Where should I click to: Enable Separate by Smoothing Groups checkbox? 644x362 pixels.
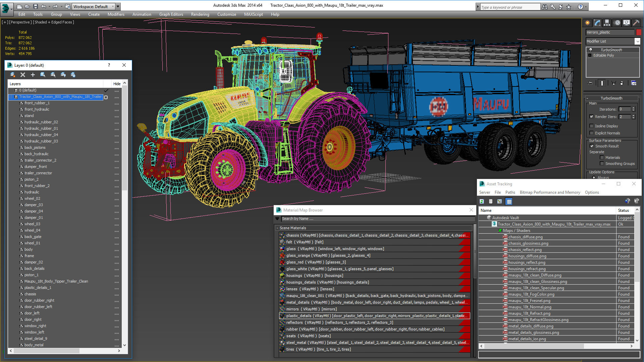602,164
